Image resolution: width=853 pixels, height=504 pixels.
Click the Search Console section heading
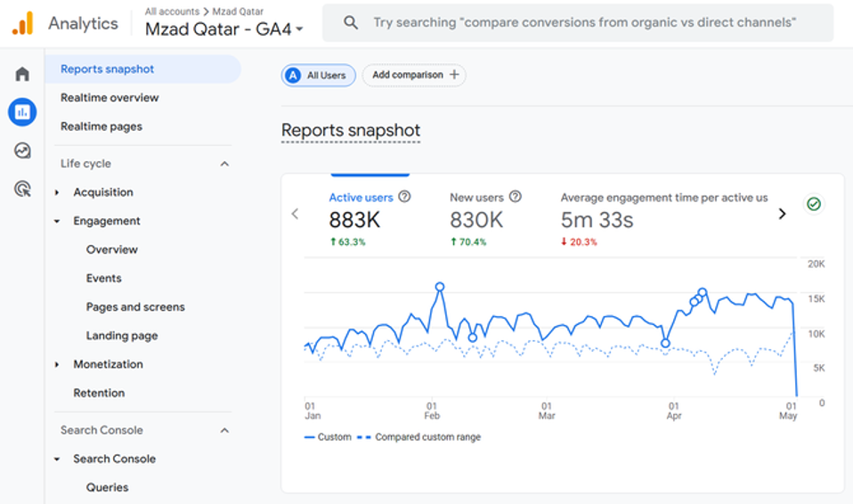pos(102,430)
